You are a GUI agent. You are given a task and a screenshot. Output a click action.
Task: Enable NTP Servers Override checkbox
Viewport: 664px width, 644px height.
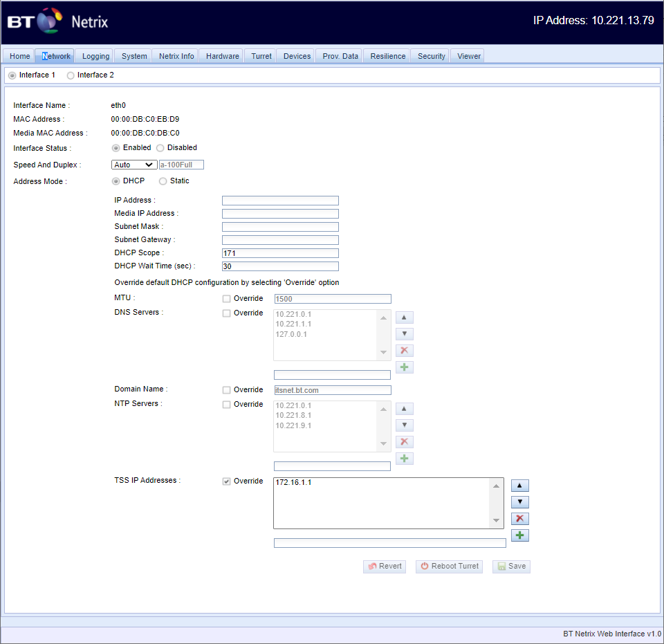click(x=227, y=405)
